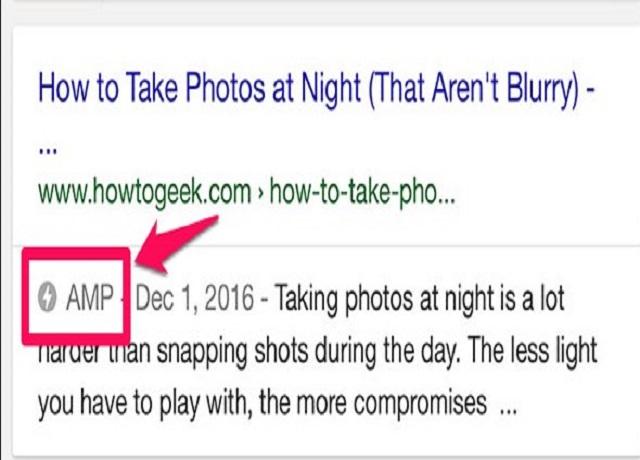Click the divider line above the snippet
Viewport: 640px width, 460px height.
(x=327, y=246)
